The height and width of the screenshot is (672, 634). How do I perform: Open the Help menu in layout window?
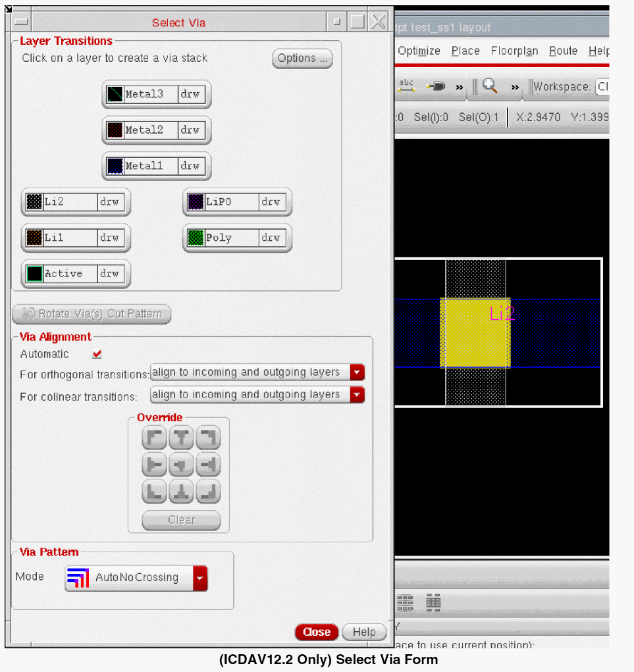(x=598, y=51)
